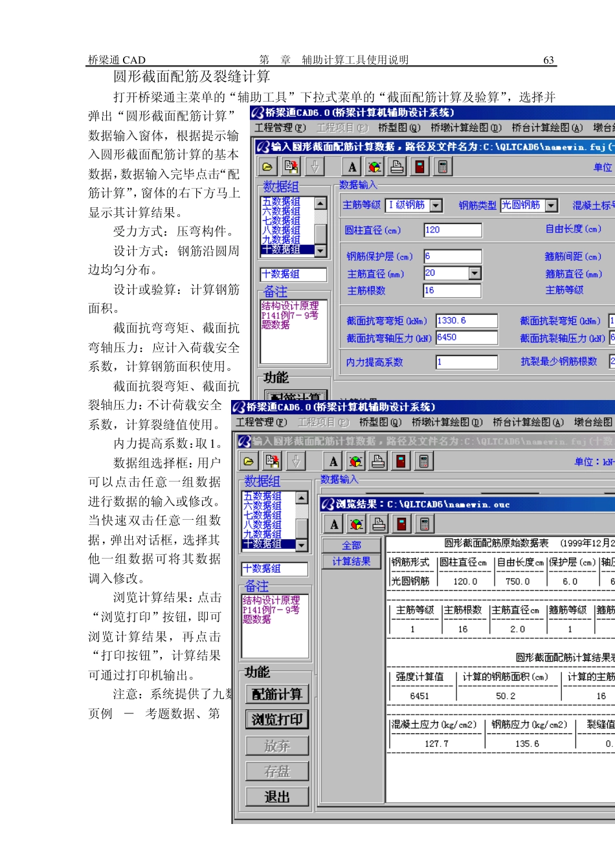Click 内力提高系数 field containing 1
The width and height of the screenshot is (615, 868).
[467, 362]
